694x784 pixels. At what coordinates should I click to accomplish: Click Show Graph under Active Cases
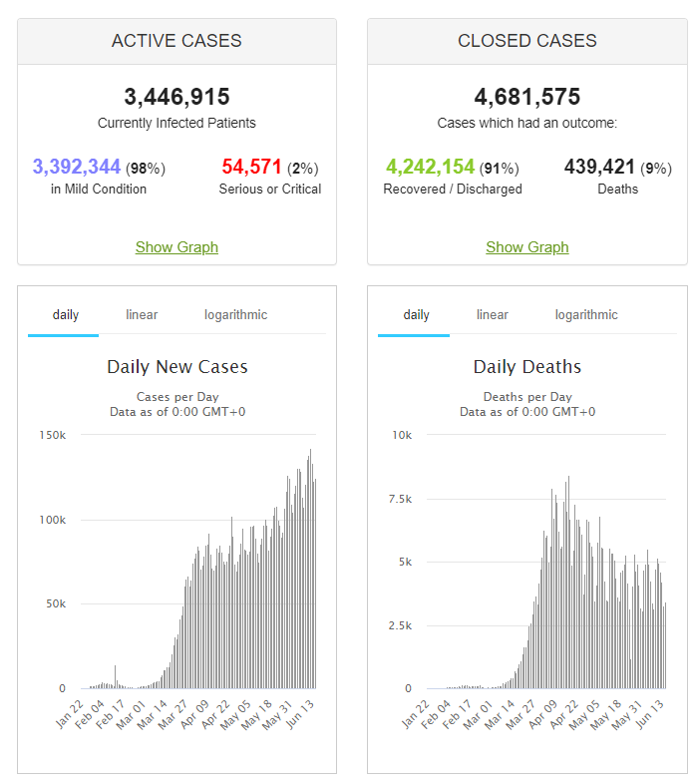[x=176, y=247]
